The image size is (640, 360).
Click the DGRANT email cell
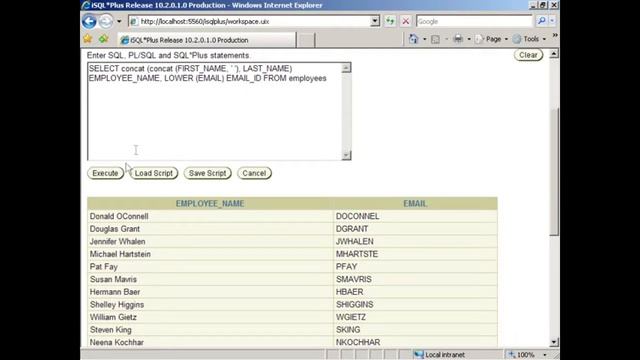(x=416, y=229)
